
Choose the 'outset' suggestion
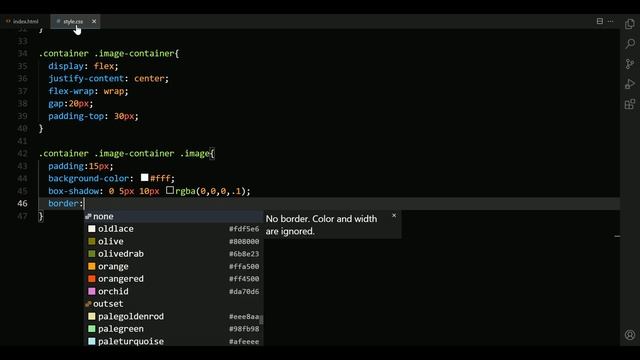coord(173,304)
